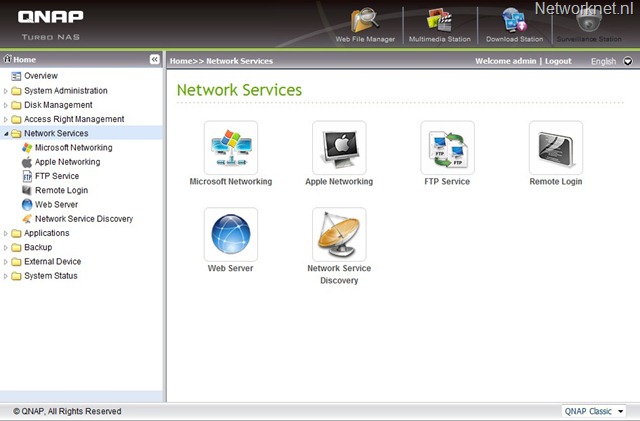
Task: Open the English language dropdown arrow
Action: (x=628, y=61)
